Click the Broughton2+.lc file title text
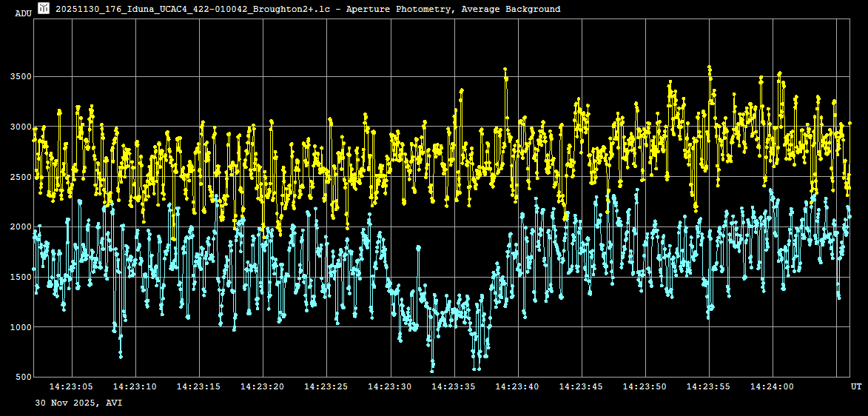 [307, 9]
